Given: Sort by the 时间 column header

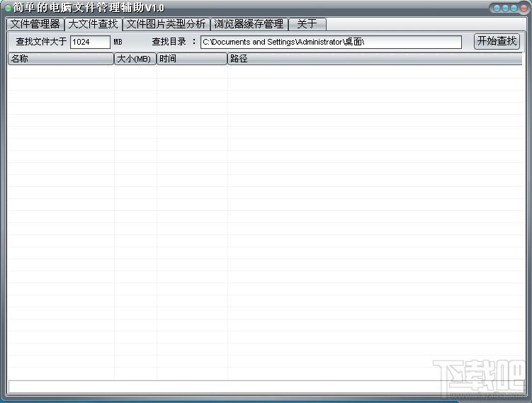Looking at the screenshot, I should (192, 59).
